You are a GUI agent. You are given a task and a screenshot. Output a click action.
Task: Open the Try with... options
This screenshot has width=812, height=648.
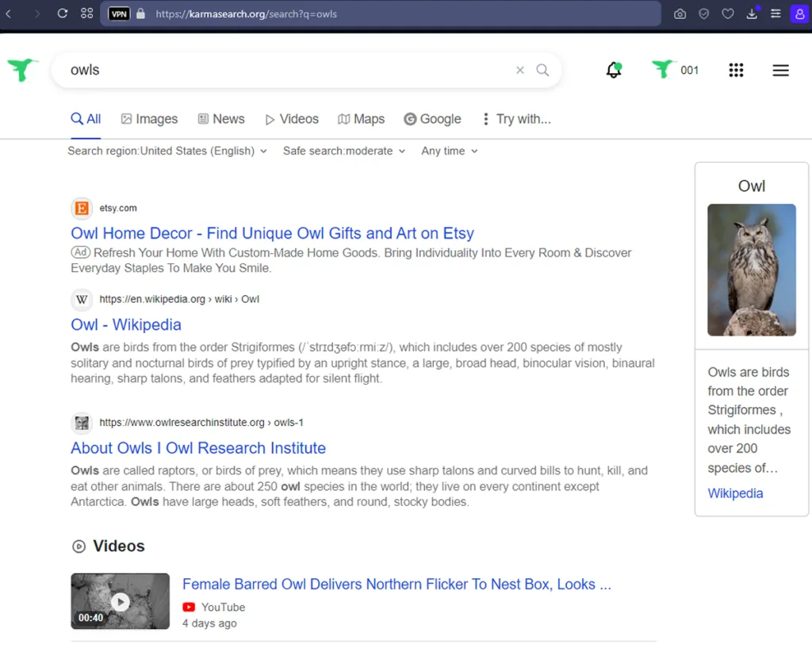click(x=516, y=119)
